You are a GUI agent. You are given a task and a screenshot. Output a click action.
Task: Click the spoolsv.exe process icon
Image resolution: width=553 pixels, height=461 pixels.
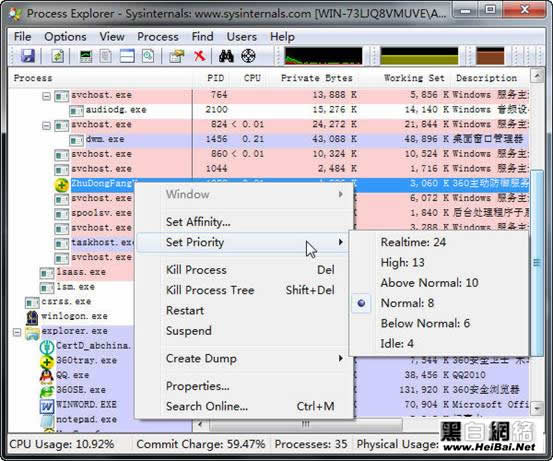pyautogui.click(x=61, y=214)
